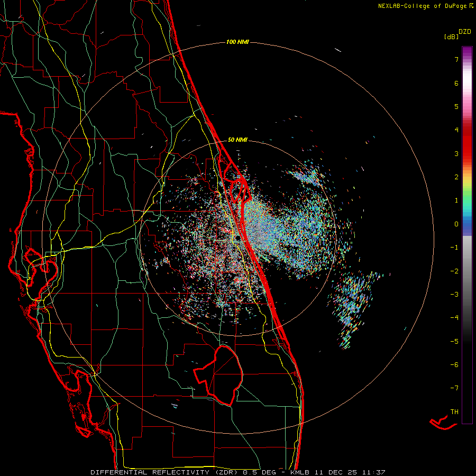Select the -1 dB scale value
This screenshot has height=476, width=476.
(454, 248)
